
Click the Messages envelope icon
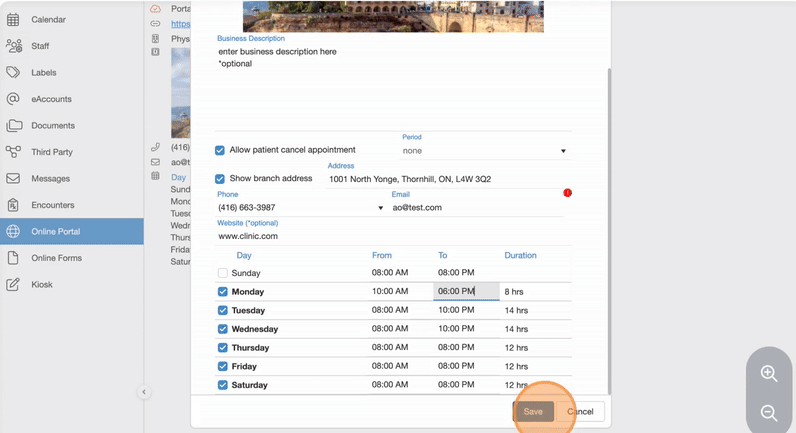point(13,179)
